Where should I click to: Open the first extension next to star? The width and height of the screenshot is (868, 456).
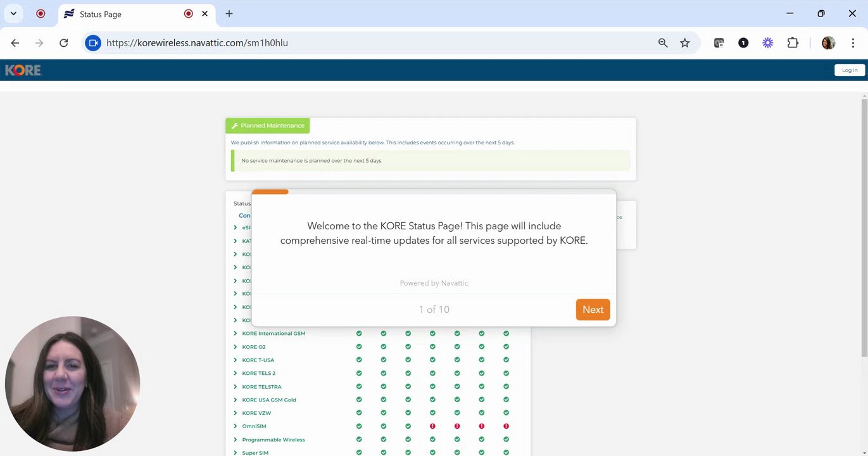[x=719, y=43]
